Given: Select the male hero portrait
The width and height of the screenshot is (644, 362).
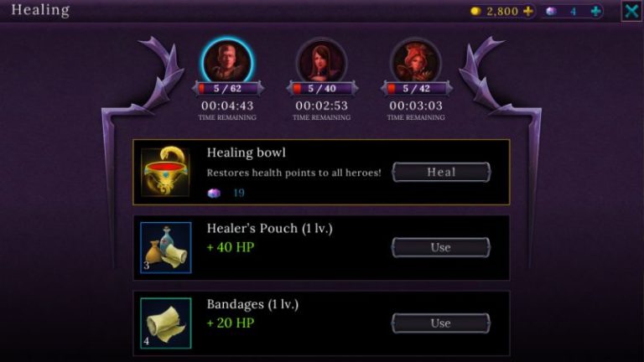Looking at the screenshot, I should tap(227, 61).
